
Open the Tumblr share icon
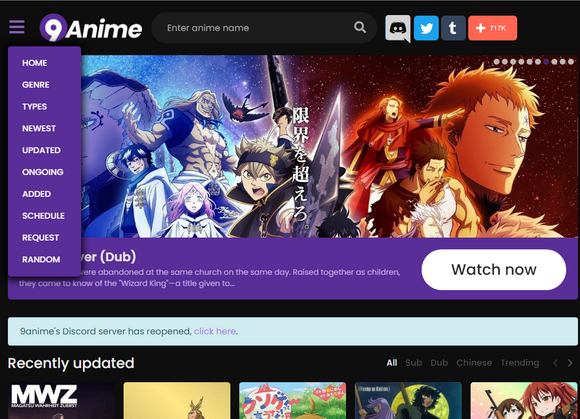point(453,28)
